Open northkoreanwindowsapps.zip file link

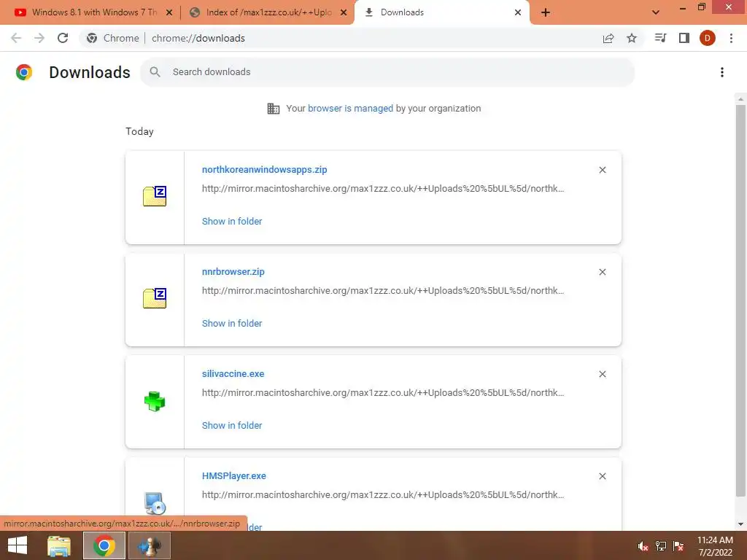coord(264,169)
